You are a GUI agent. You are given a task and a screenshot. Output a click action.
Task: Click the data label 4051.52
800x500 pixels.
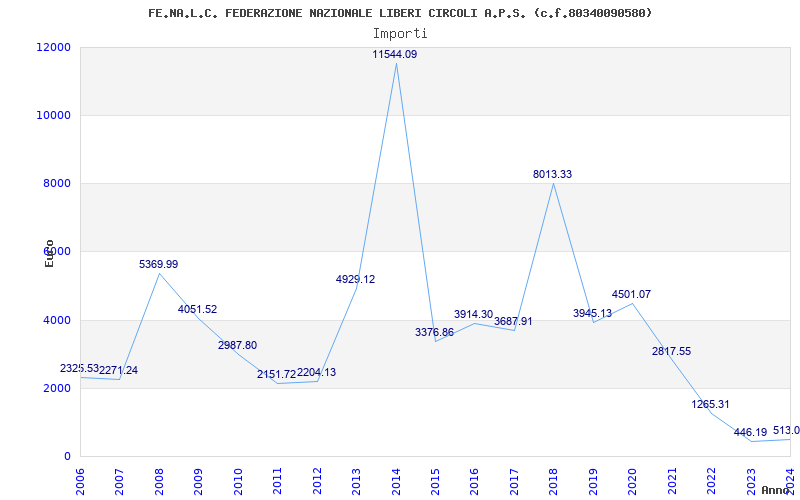197,309
